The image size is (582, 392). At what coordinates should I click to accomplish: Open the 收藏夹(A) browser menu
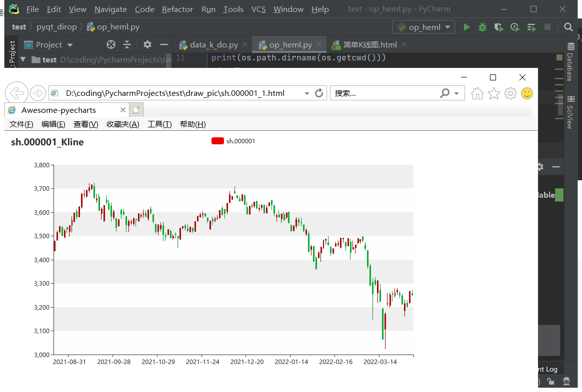tap(122, 124)
